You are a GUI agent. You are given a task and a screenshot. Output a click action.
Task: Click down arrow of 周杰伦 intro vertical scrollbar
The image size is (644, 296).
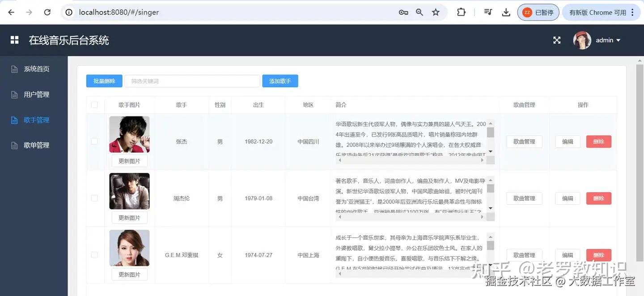click(491, 208)
